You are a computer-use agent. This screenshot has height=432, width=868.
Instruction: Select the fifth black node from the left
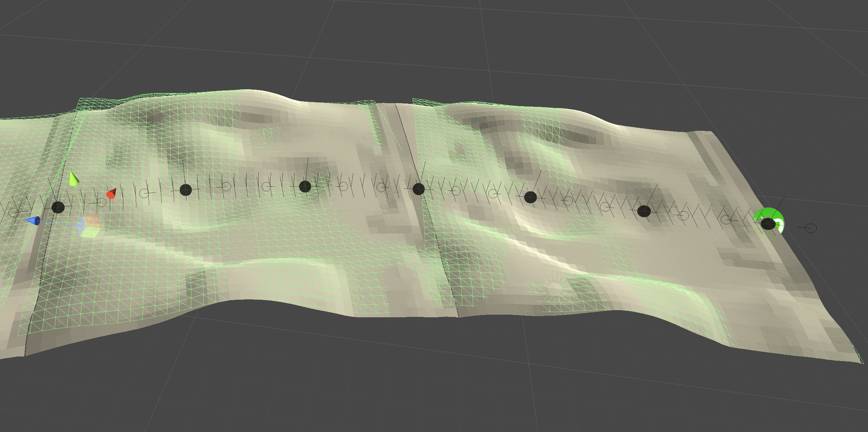[530, 197]
